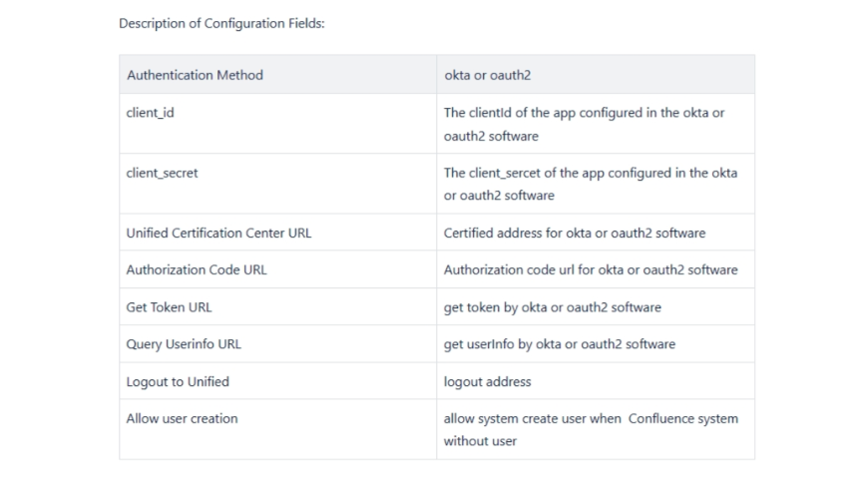This screenshot has height=493, width=868.
Task: Click the 'logout address' description cell
Action: point(487,381)
